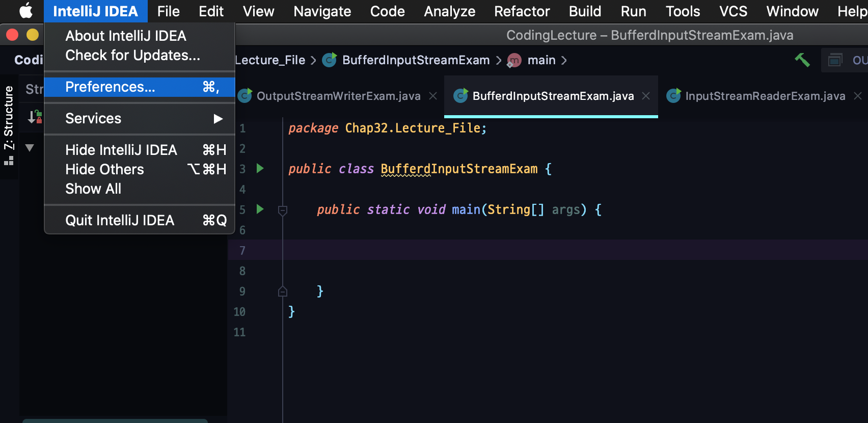Open the Edit menu
This screenshot has height=423, width=868.
pos(211,11)
